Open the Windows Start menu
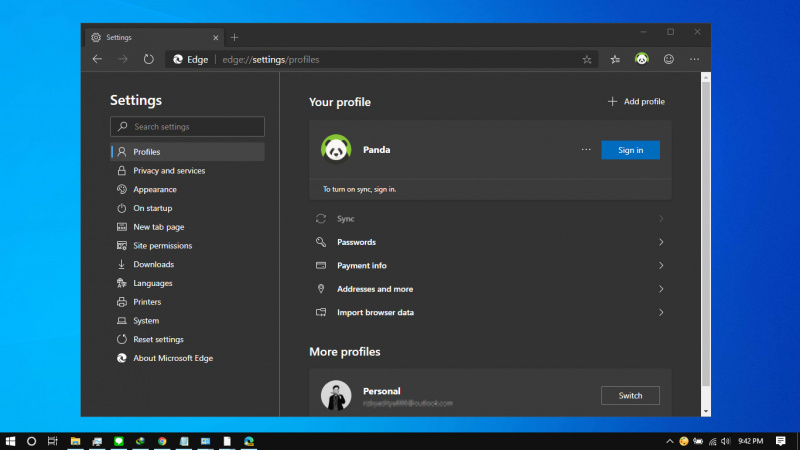 (10, 441)
